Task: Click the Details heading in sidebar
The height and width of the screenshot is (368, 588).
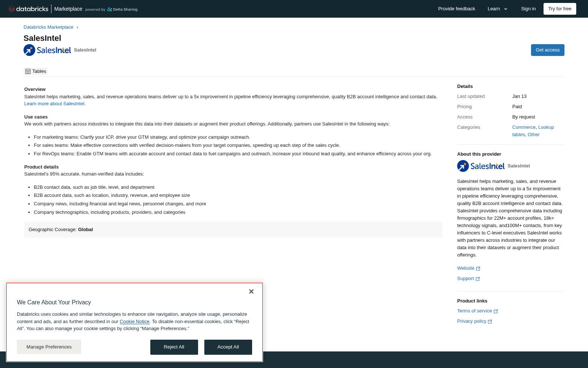Action: coord(465,86)
